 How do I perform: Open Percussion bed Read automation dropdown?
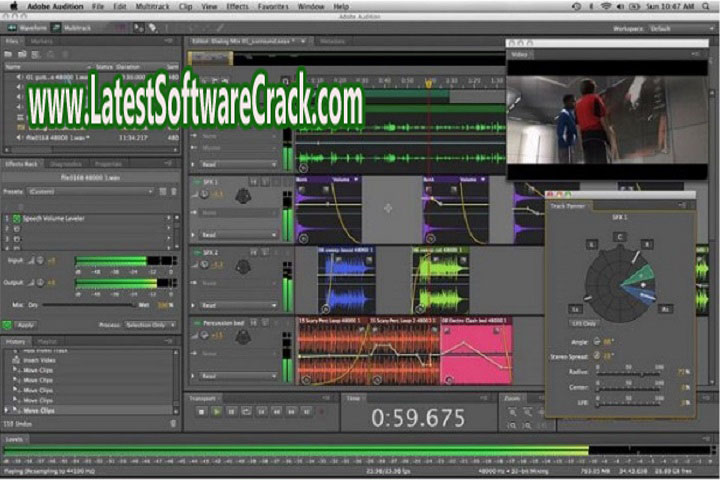pos(239,376)
